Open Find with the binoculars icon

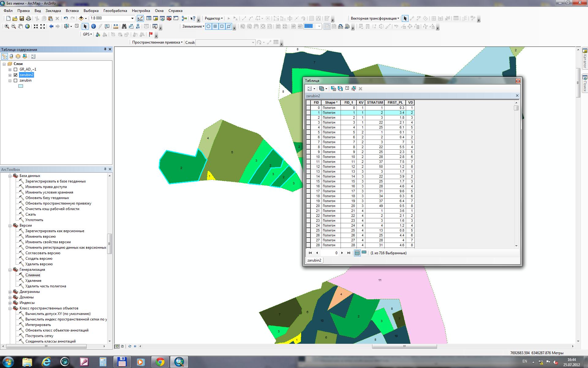click(124, 26)
